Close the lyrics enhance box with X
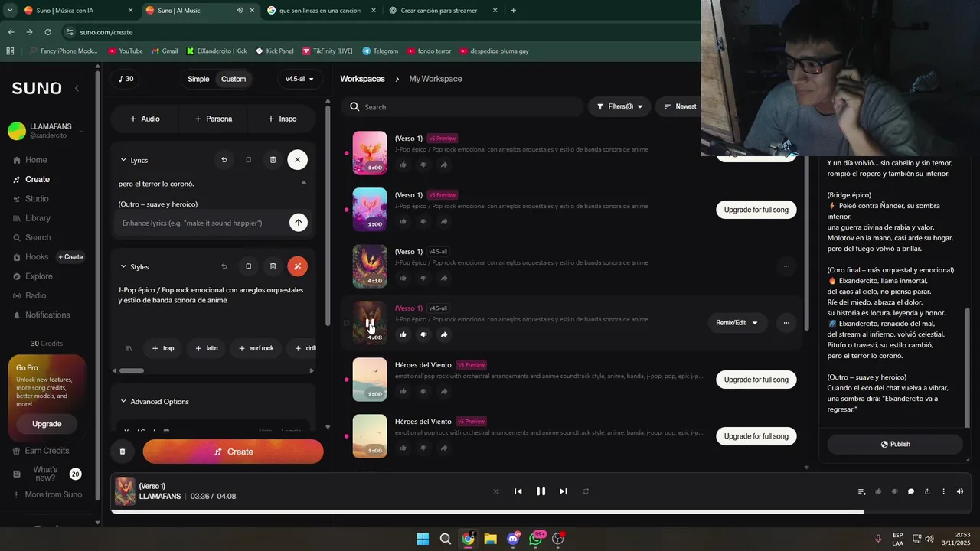The height and width of the screenshot is (551, 980). coord(298,160)
